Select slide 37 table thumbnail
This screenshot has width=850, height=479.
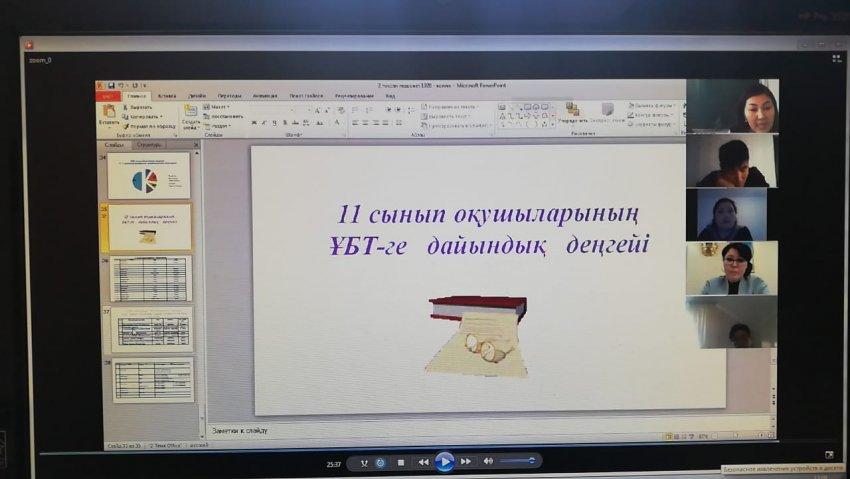[x=152, y=329]
